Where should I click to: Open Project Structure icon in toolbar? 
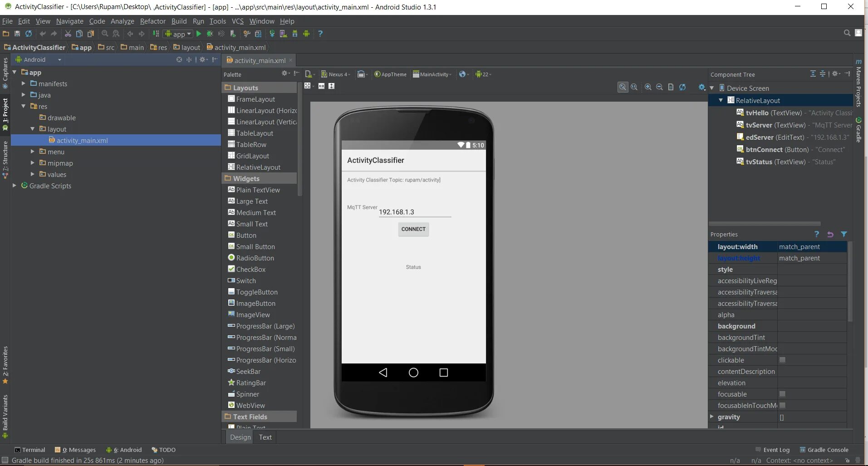click(x=258, y=34)
